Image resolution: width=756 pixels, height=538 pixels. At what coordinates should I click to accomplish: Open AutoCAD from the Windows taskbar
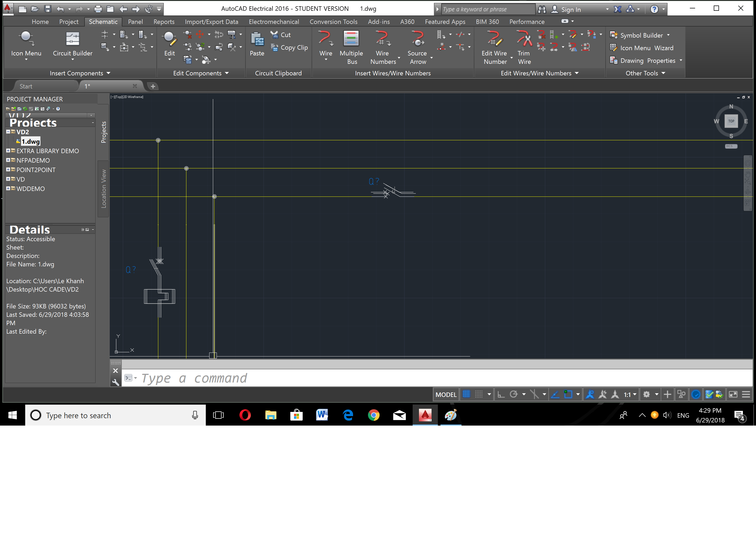click(x=425, y=415)
